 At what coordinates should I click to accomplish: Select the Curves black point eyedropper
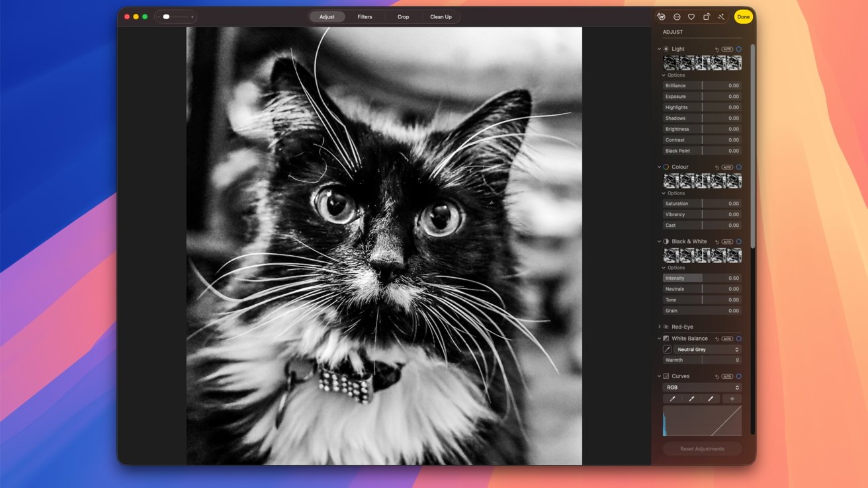[673, 399]
